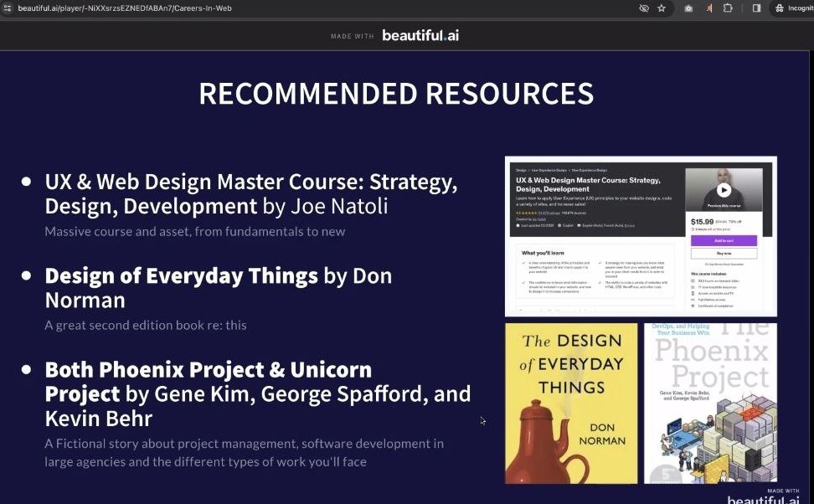Viewport: 814px width, 504px height.
Task: Click the Buy now button in course screenshot
Action: tap(724, 254)
